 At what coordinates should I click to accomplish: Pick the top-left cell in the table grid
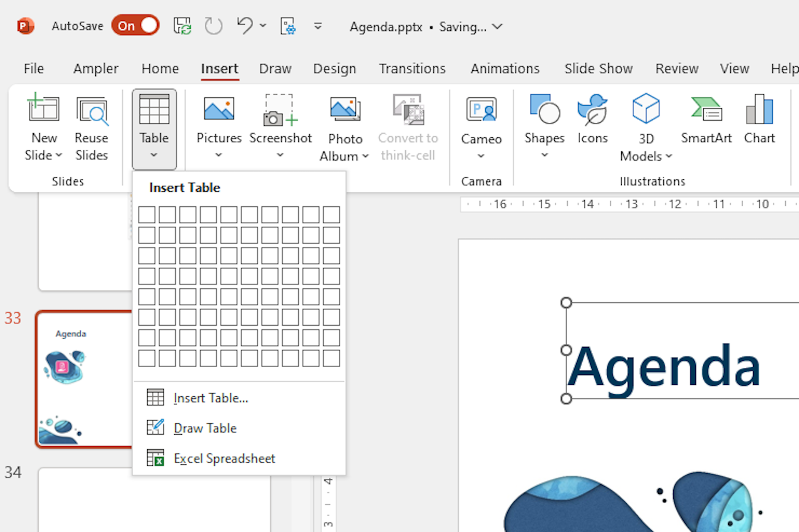click(147, 214)
